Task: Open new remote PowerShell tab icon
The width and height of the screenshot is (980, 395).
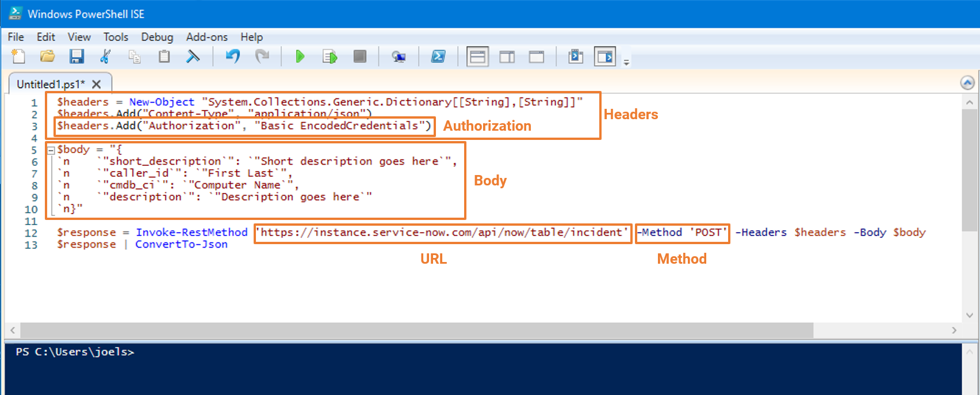Action: pyautogui.click(x=399, y=56)
